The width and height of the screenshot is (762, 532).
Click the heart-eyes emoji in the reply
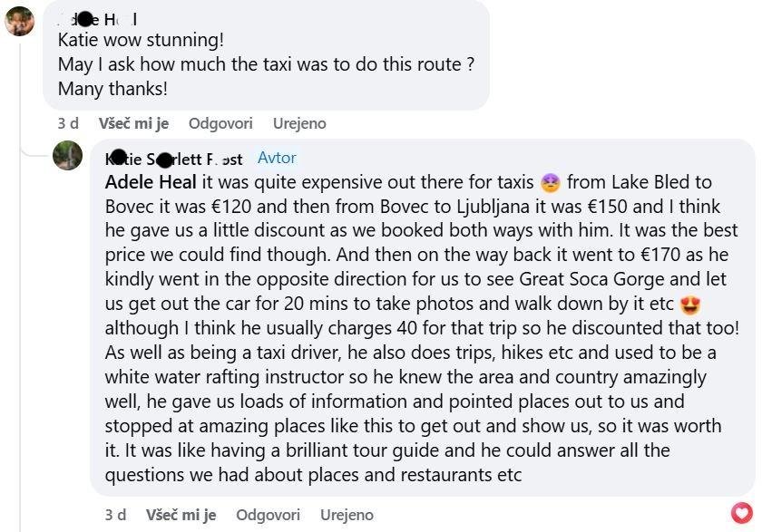pos(690,305)
